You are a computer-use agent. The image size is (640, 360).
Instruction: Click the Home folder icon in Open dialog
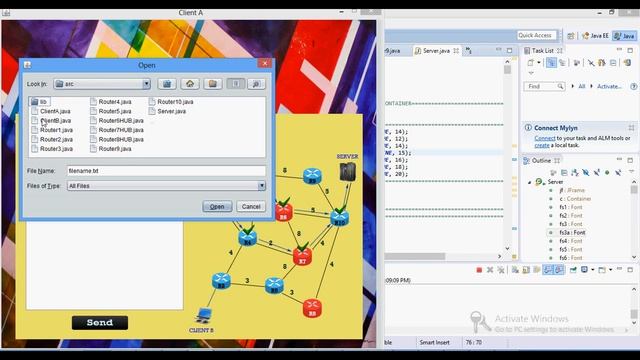[x=190, y=84]
